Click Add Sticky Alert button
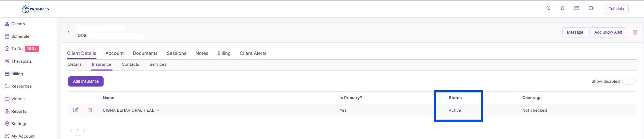The width and height of the screenshot is (644, 139). pyautogui.click(x=608, y=32)
